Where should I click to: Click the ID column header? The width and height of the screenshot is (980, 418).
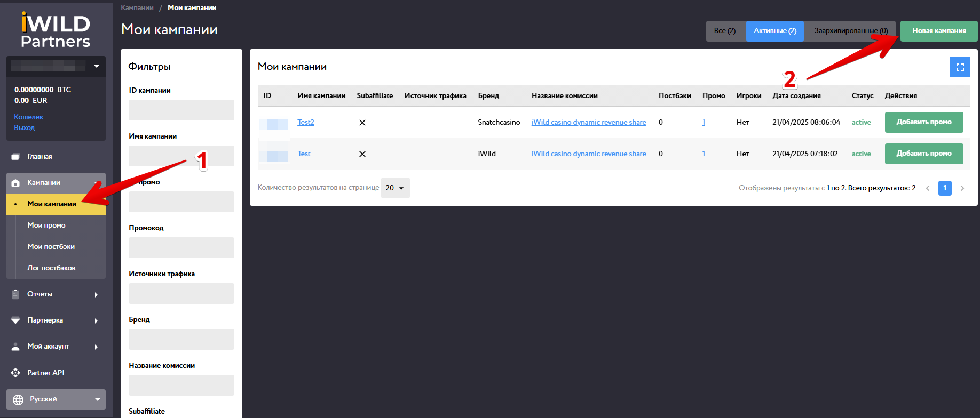(267, 95)
